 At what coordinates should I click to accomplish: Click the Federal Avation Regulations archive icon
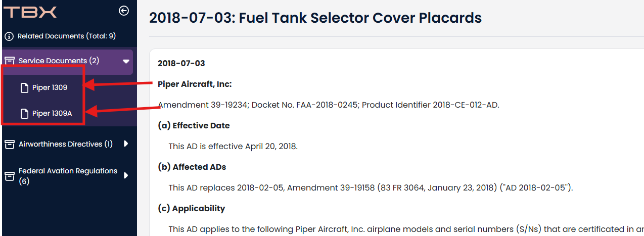(10, 176)
